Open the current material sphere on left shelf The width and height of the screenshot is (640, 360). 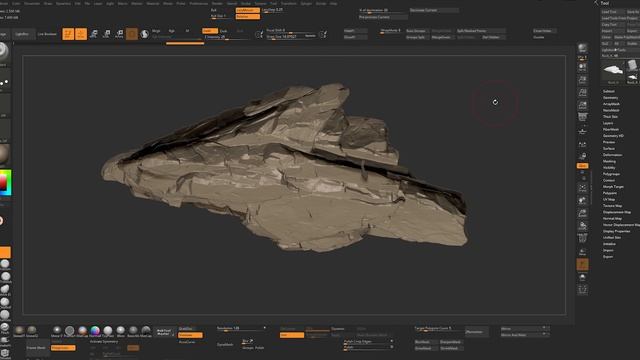coord(4,154)
